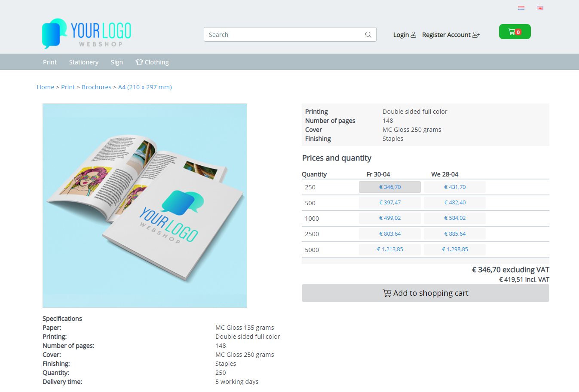Open the Stationery menu
Screen dimensions: 579x392
83,62
